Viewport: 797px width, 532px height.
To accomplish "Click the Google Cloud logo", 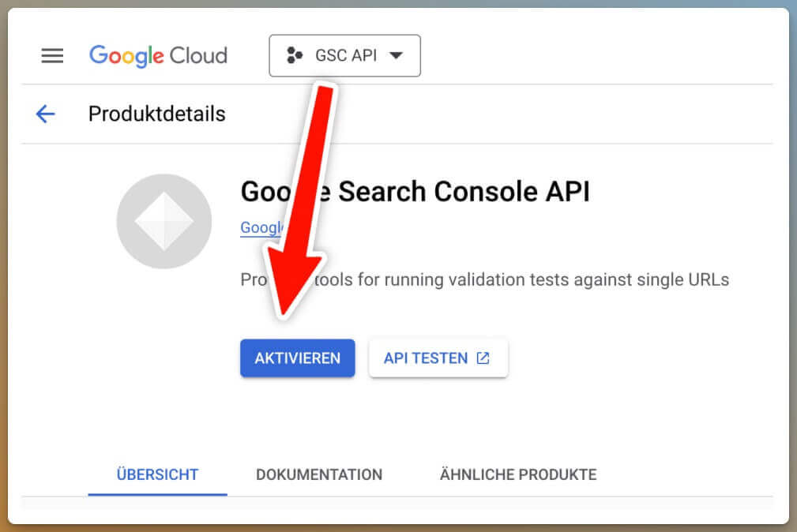I will coord(158,55).
